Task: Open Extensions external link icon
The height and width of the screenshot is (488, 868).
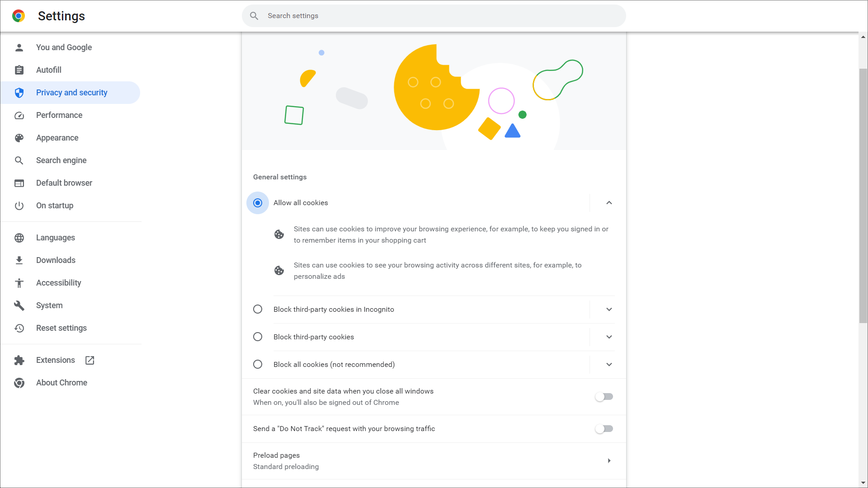Action: click(x=90, y=360)
